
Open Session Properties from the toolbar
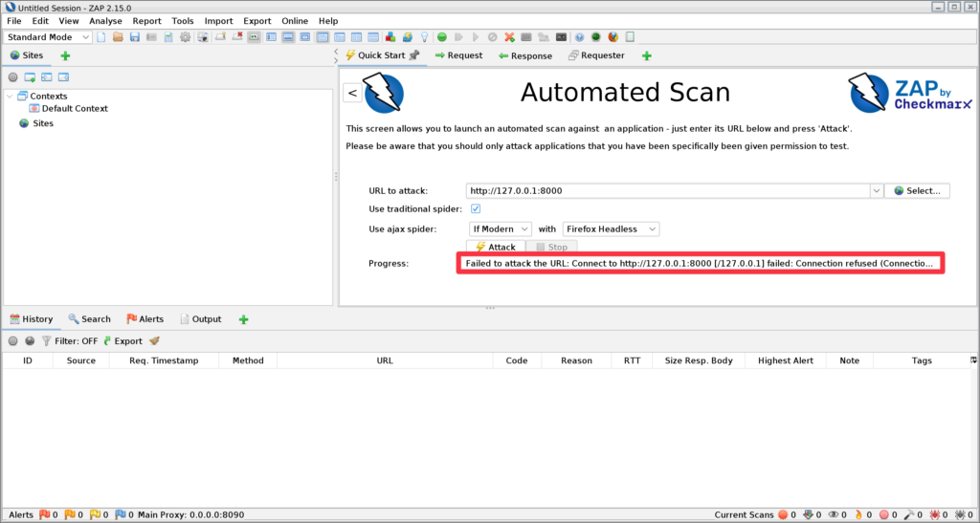tap(168, 37)
